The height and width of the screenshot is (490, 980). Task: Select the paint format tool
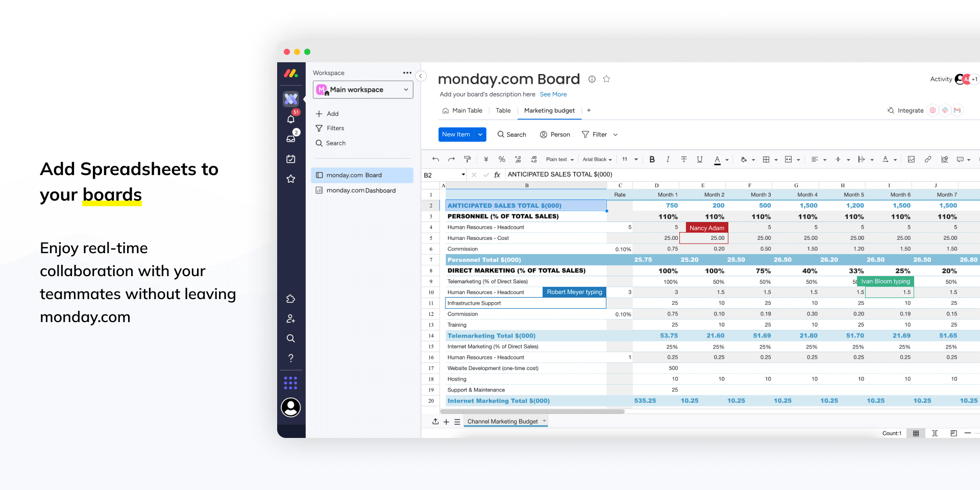(x=467, y=159)
